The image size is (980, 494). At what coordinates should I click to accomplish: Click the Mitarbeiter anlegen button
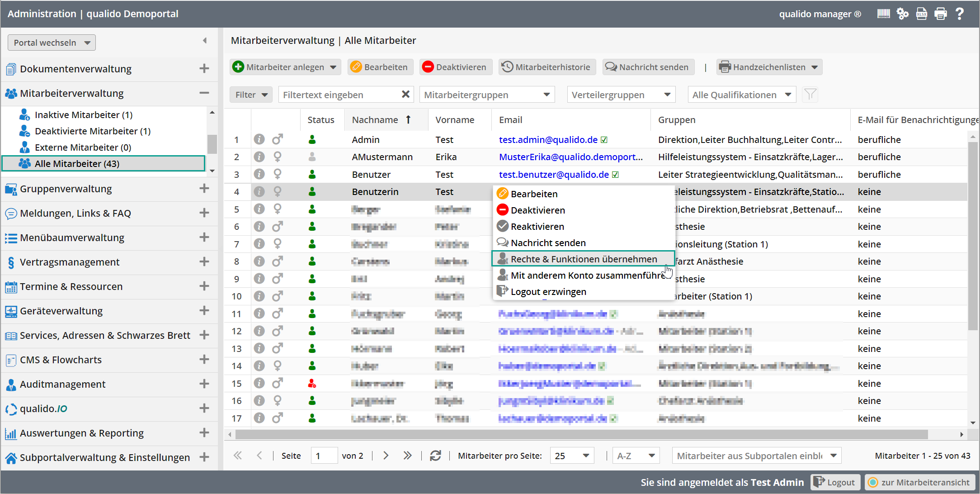pos(285,67)
